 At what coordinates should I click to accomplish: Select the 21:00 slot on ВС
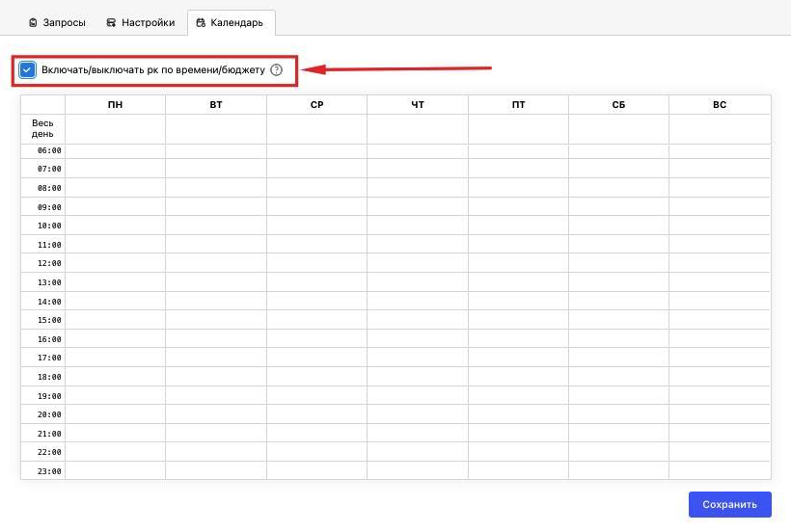point(720,434)
